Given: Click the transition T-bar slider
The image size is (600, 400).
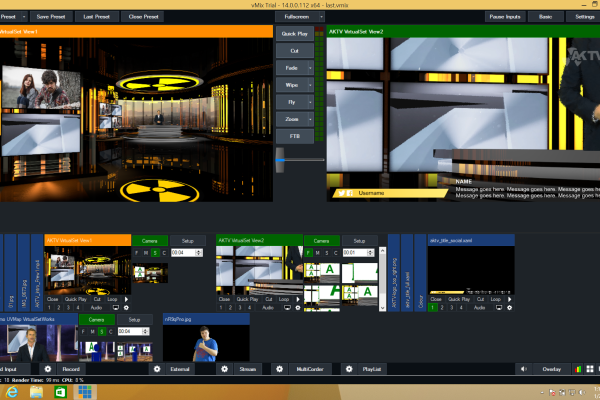Looking at the screenshot, I should (x=281, y=155).
